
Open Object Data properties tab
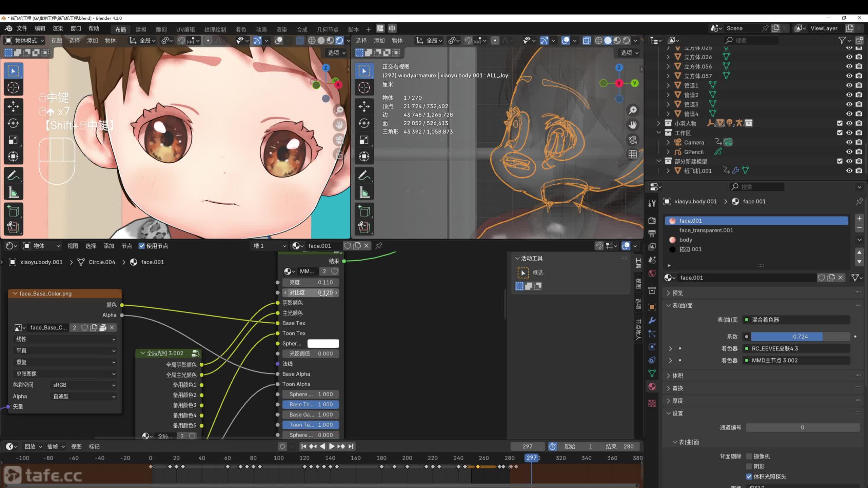pos(652,373)
